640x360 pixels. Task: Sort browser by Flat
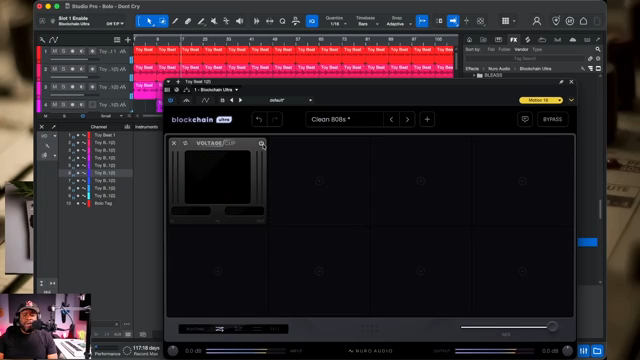491,49
